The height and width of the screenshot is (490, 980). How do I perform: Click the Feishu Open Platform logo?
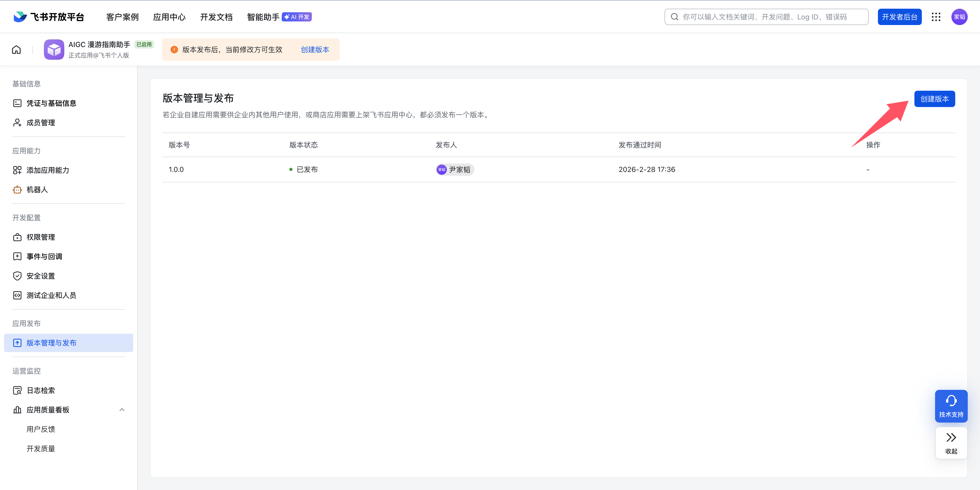49,17
